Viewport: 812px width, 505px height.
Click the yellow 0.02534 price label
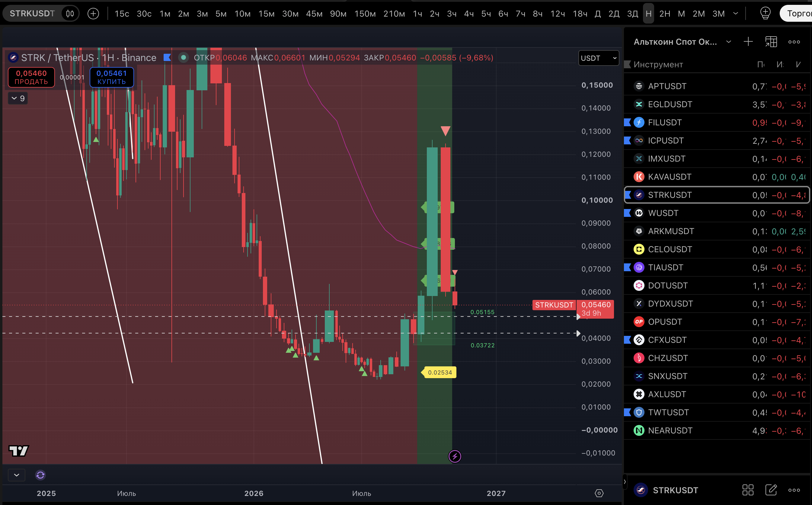[x=440, y=372]
